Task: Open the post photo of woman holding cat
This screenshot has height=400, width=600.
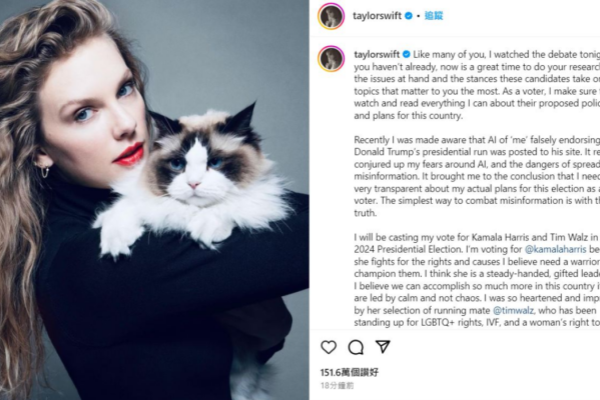Action: tap(154, 200)
